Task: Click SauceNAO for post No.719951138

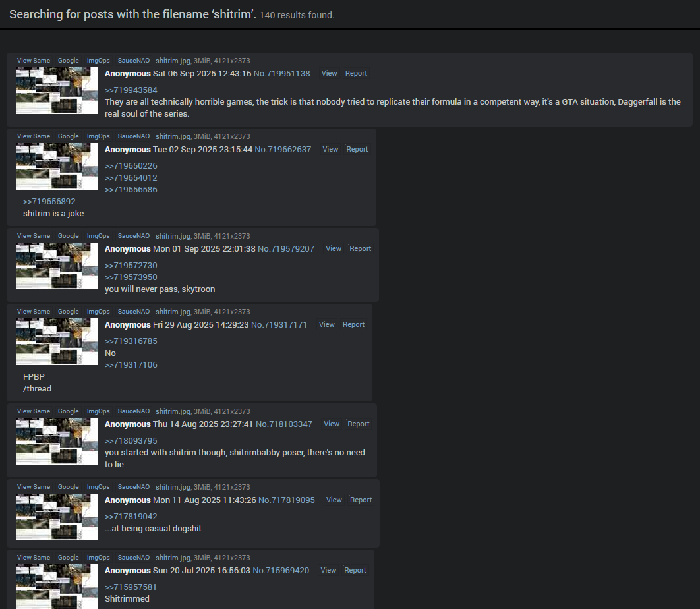Action: 134,61
